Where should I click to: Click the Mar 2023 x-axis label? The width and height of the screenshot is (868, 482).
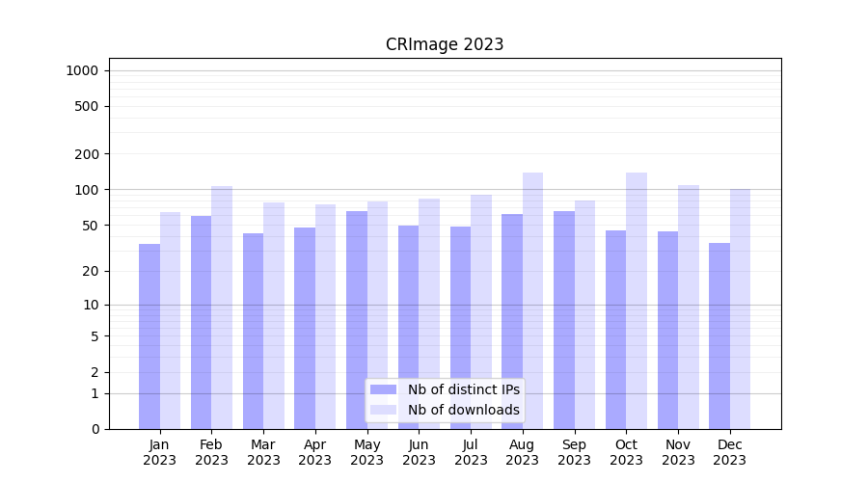(263, 452)
